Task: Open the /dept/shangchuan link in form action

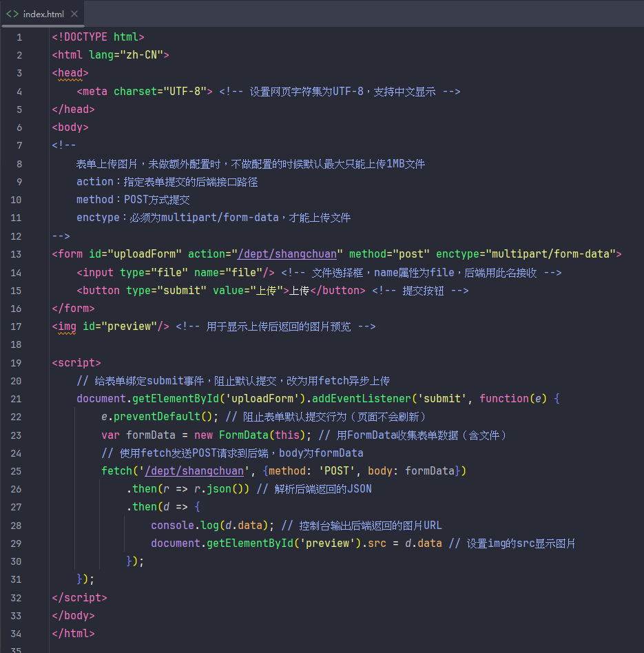Action: [x=287, y=254]
